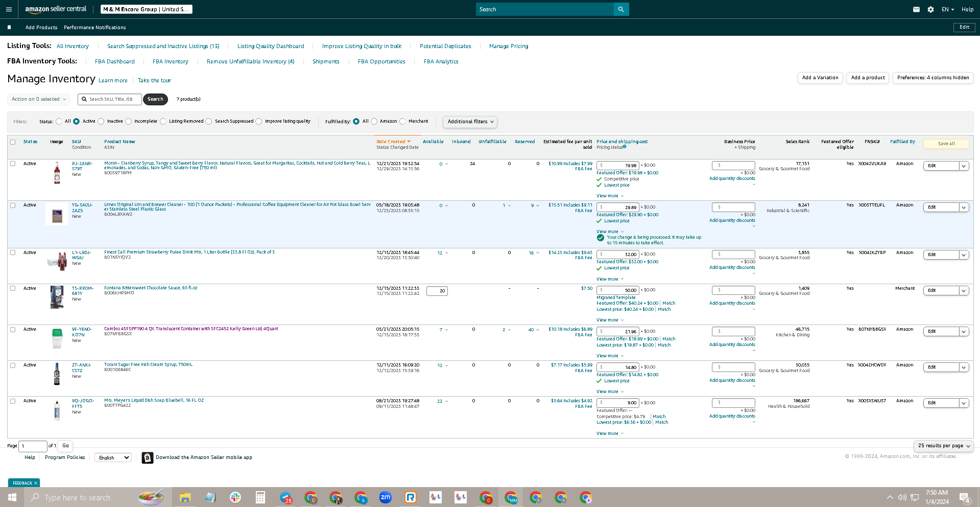Image resolution: width=980 pixels, height=507 pixels.
Task: Click the volume icon in the system tray
Action: pos(902,497)
